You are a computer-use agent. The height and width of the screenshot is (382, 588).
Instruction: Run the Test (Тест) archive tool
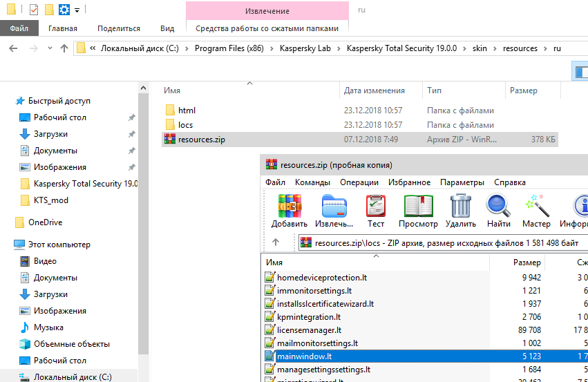click(x=376, y=210)
